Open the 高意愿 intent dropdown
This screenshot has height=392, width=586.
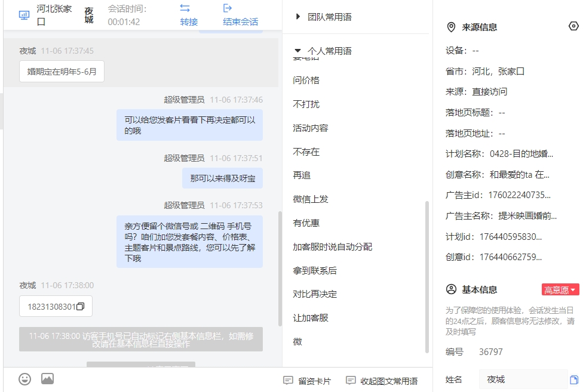tap(560, 290)
